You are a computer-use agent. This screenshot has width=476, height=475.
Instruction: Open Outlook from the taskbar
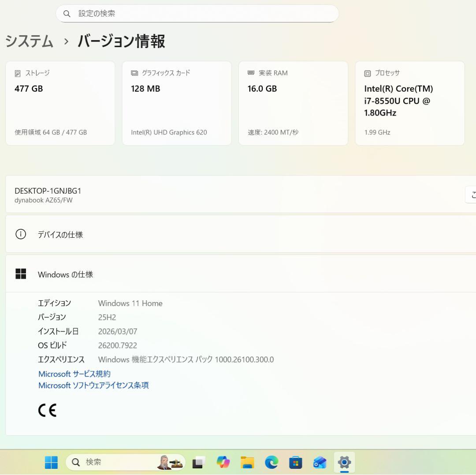[x=320, y=462]
